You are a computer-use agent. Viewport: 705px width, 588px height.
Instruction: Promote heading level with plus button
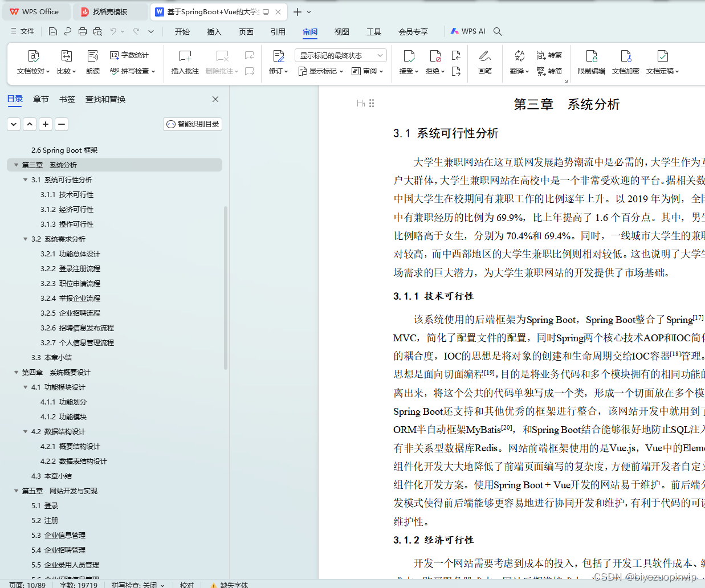[46, 124]
